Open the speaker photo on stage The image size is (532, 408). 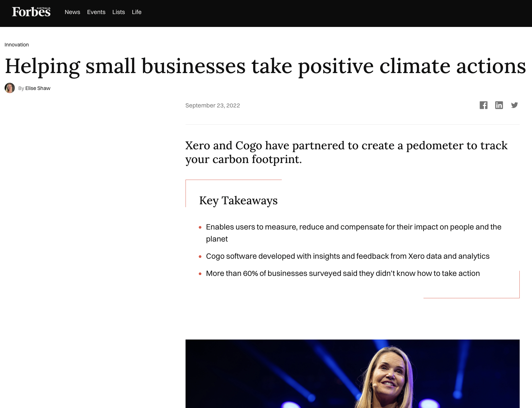[352, 374]
